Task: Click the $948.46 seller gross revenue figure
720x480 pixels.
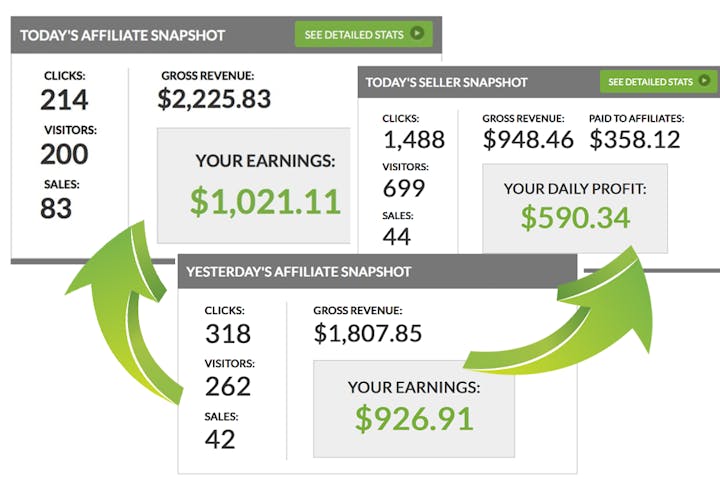Action: click(528, 139)
